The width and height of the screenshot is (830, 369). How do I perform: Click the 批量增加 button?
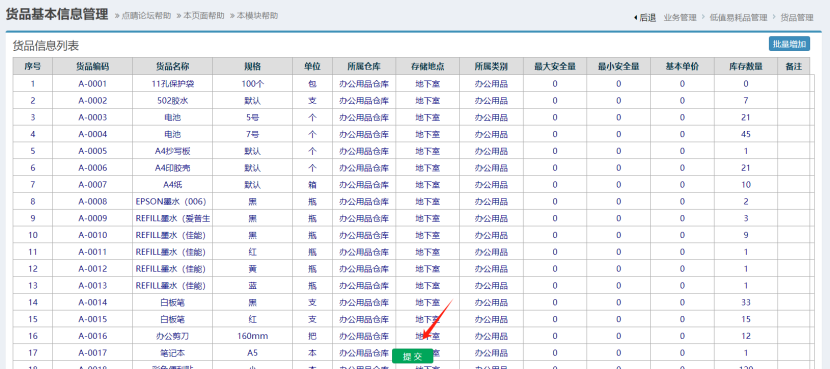coord(789,44)
